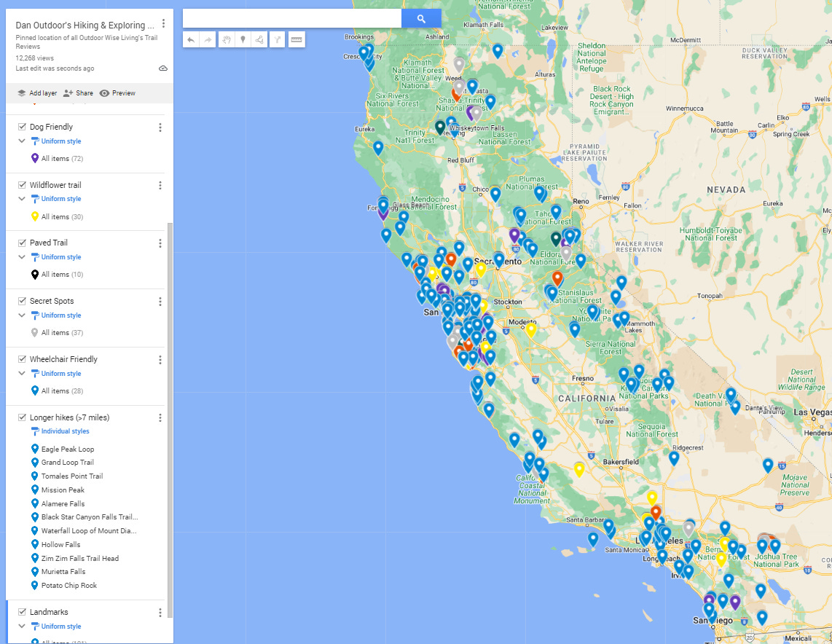832x644 pixels.
Task: Open Secret Spots layer options menu
Action: tap(160, 302)
